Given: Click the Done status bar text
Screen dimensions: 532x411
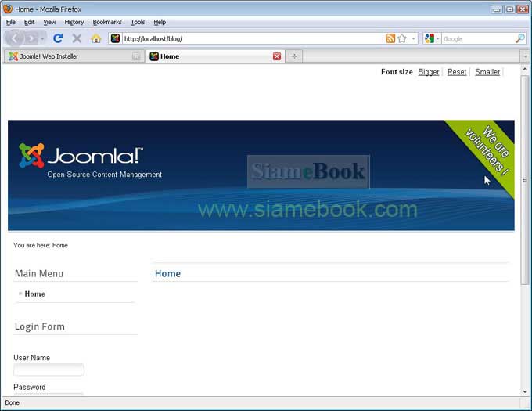Looking at the screenshot, I should tap(13, 402).
